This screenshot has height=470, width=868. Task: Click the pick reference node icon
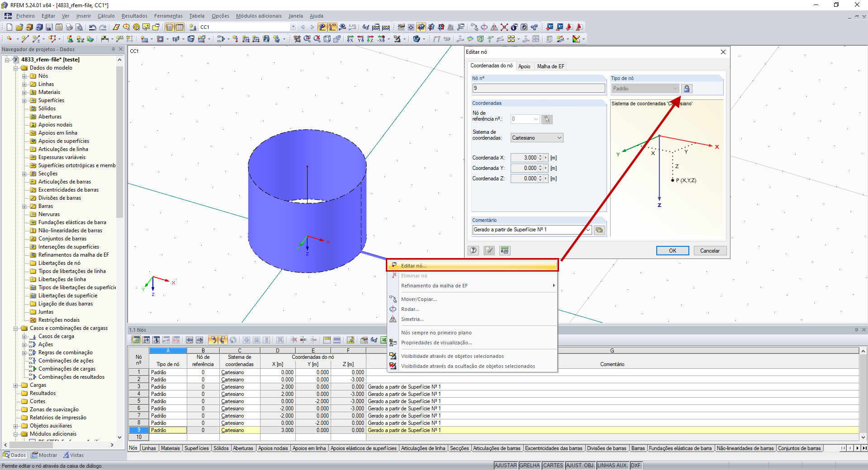tap(547, 119)
